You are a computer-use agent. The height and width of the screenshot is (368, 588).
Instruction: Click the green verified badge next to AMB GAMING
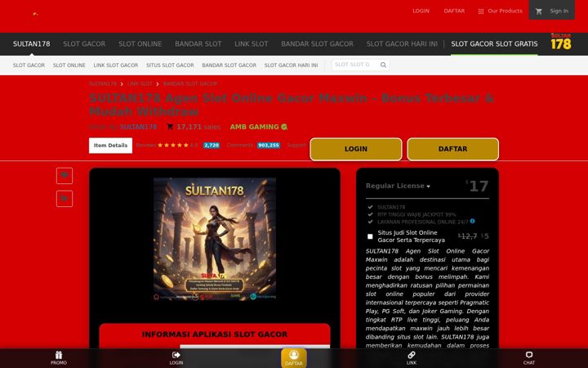[284, 127]
